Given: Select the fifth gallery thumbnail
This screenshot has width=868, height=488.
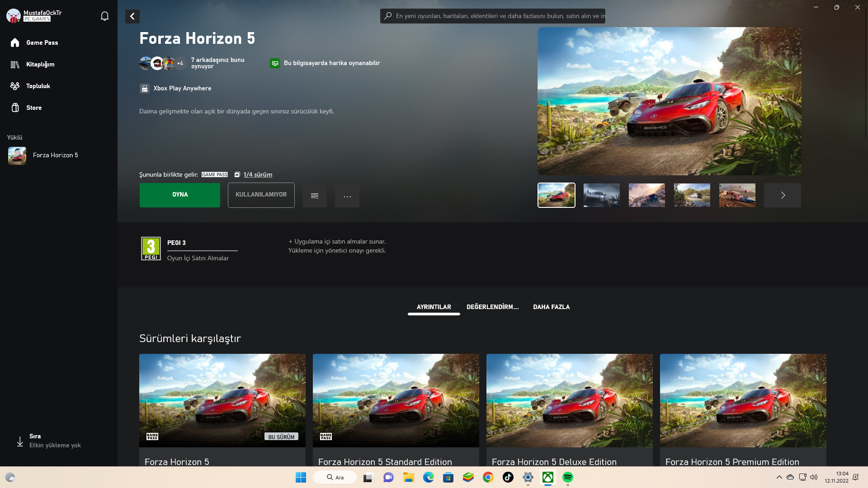Looking at the screenshot, I should [x=737, y=195].
